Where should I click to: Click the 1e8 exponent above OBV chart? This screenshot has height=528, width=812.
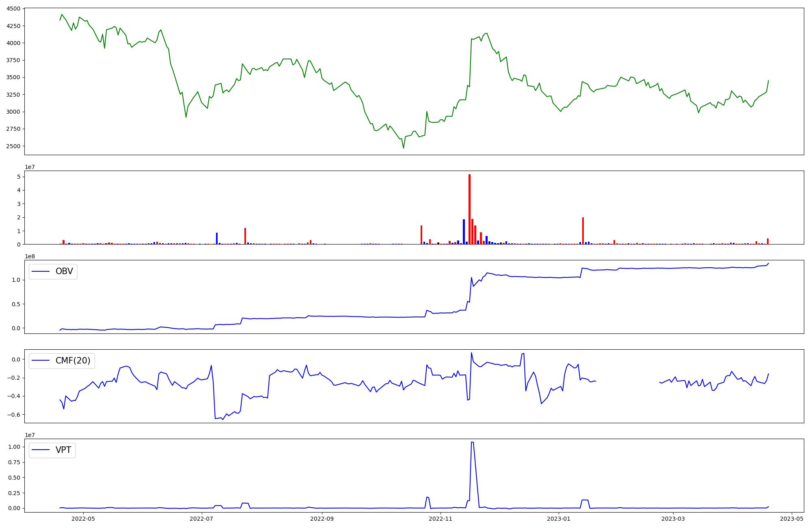30,256
